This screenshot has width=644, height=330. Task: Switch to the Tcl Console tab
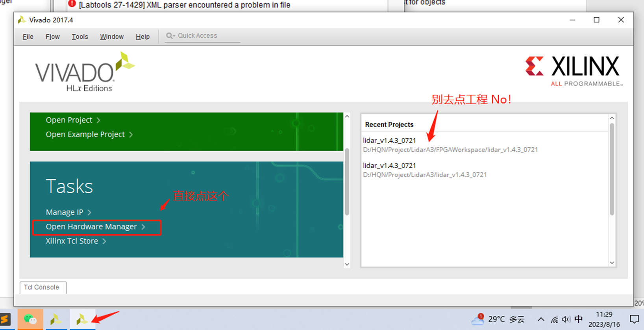43,287
